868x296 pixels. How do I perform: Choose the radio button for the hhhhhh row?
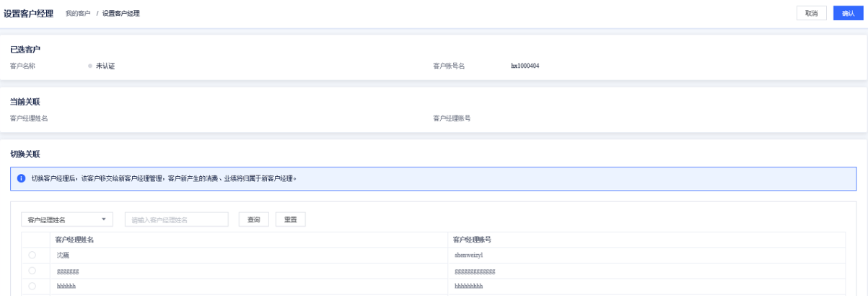coord(32,286)
